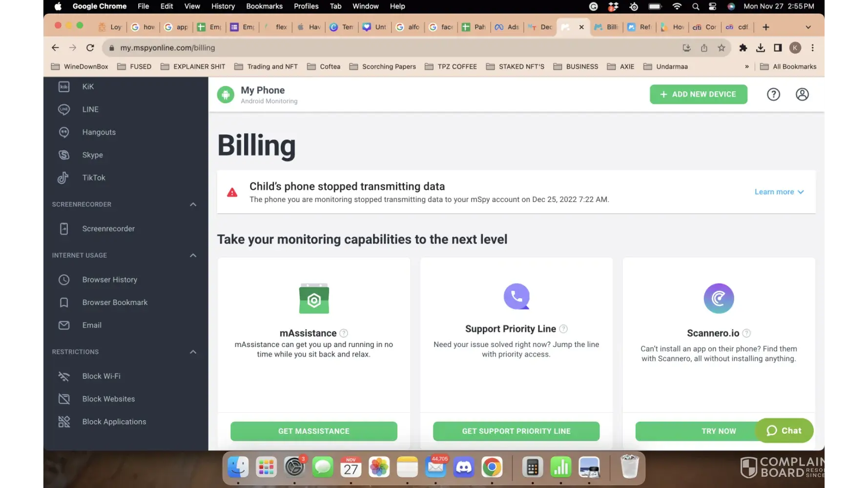Open Browser Bookmark list
Viewport: 868px width, 488px height.
pyautogui.click(x=115, y=303)
